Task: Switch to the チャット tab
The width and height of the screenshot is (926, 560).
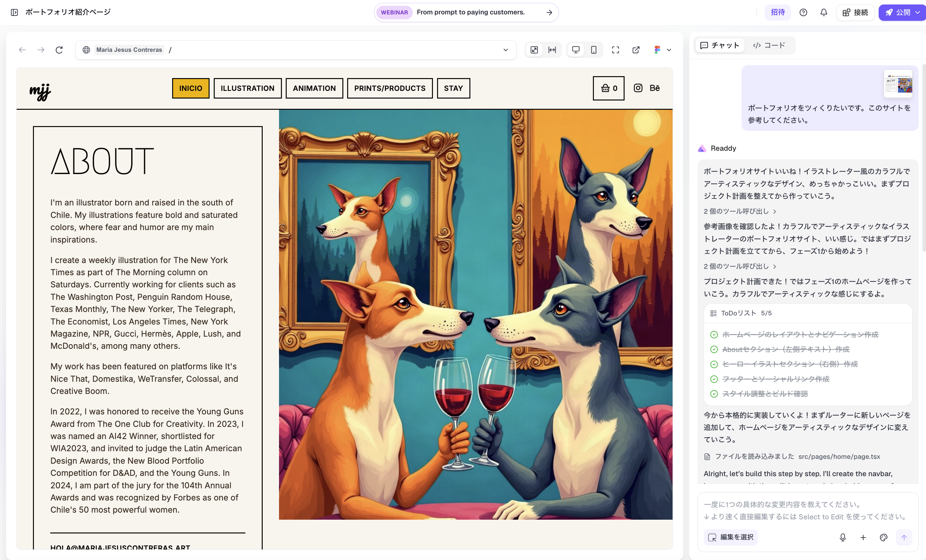Action: (720, 45)
